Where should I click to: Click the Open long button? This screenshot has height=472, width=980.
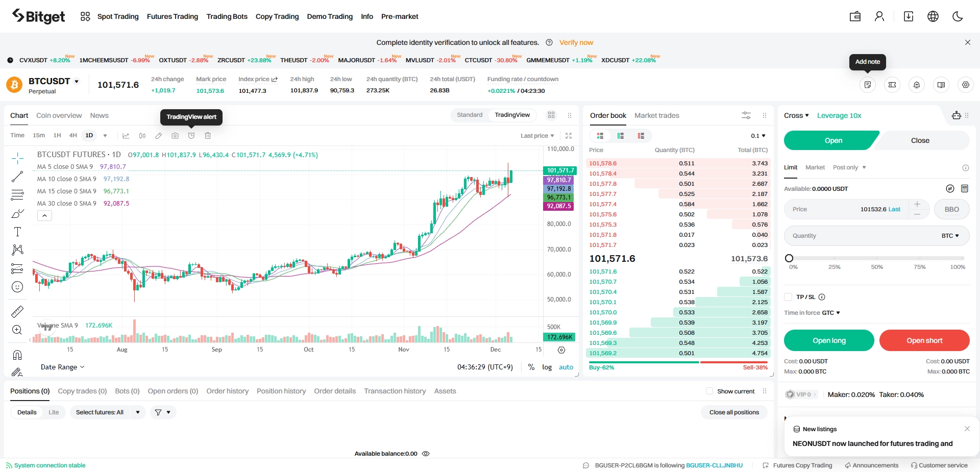tap(829, 340)
